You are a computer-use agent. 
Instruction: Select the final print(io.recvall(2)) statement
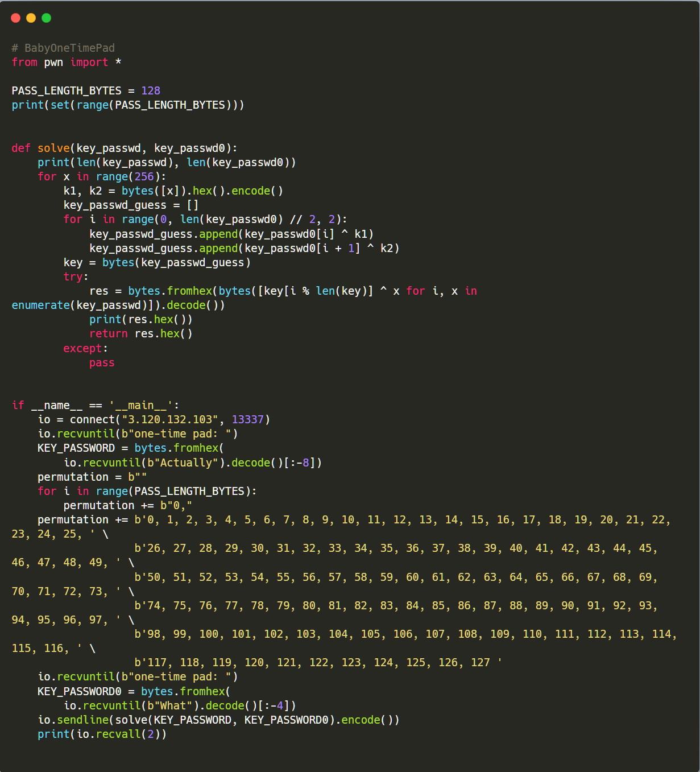point(102,734)
